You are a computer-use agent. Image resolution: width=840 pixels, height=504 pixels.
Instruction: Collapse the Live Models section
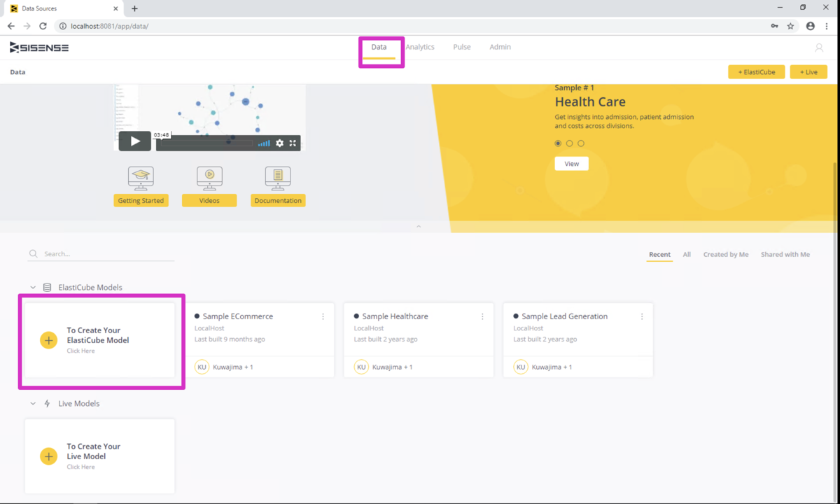[33, 404]
